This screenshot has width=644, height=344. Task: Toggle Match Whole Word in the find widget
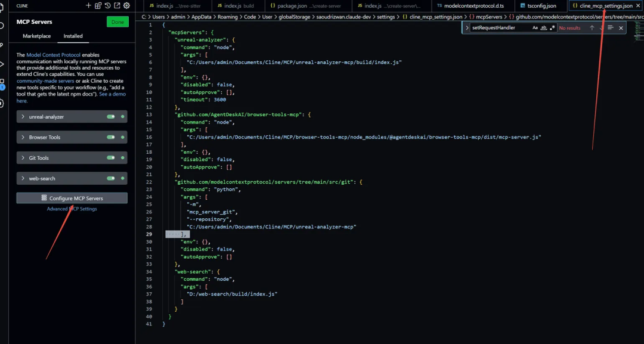tap(543, 28)
